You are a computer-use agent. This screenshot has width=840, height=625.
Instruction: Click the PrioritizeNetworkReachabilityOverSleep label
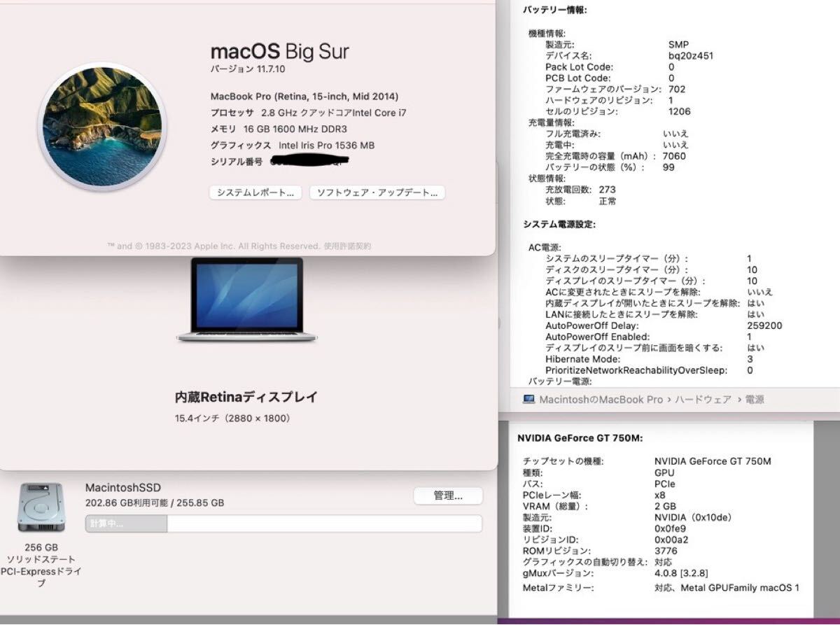(x=636, y=370)
